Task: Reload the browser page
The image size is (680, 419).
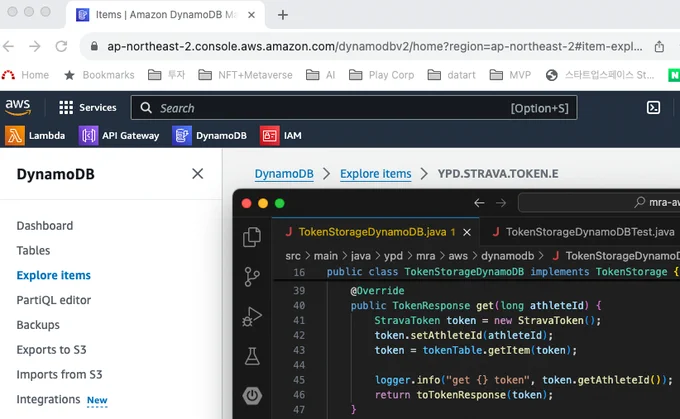Action: click(61, 46)
